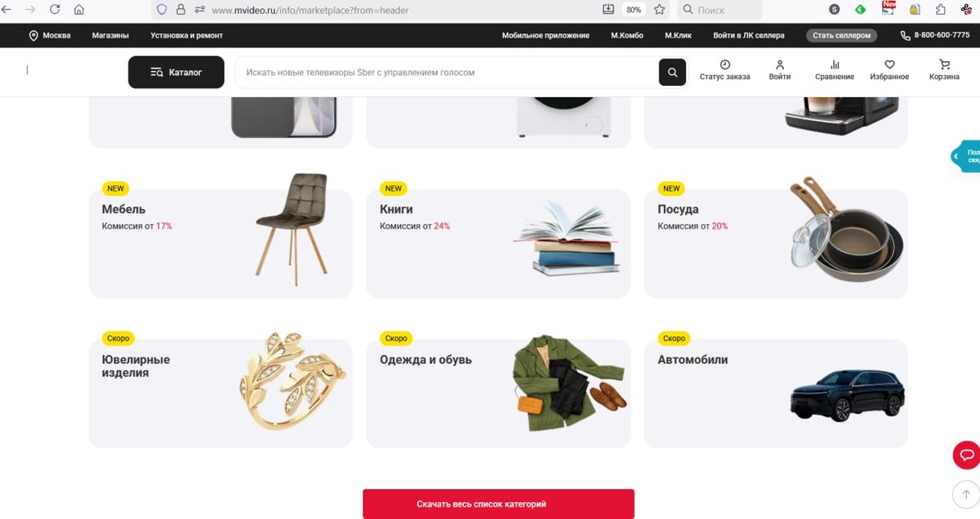Image resolution: width=980 pixels, height=519 pixels.
Task: Focus the site search input field
Action: coord(447,73)
